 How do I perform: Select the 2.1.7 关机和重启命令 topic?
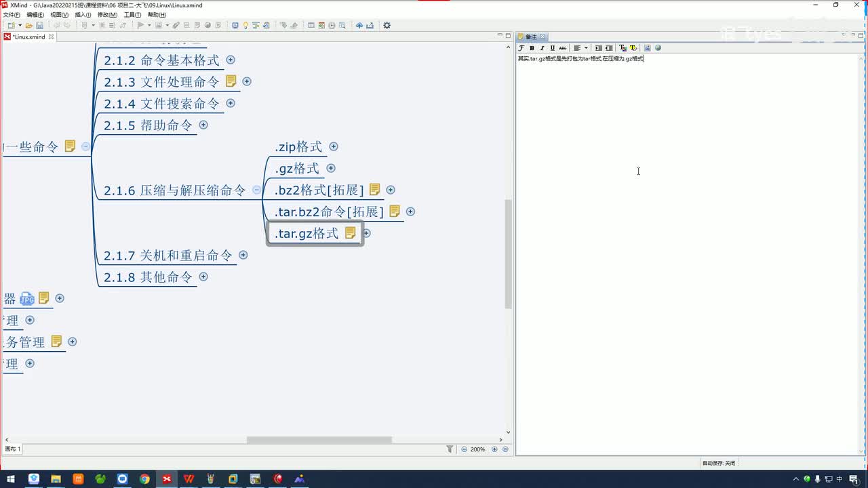click(x=168, y=256)
